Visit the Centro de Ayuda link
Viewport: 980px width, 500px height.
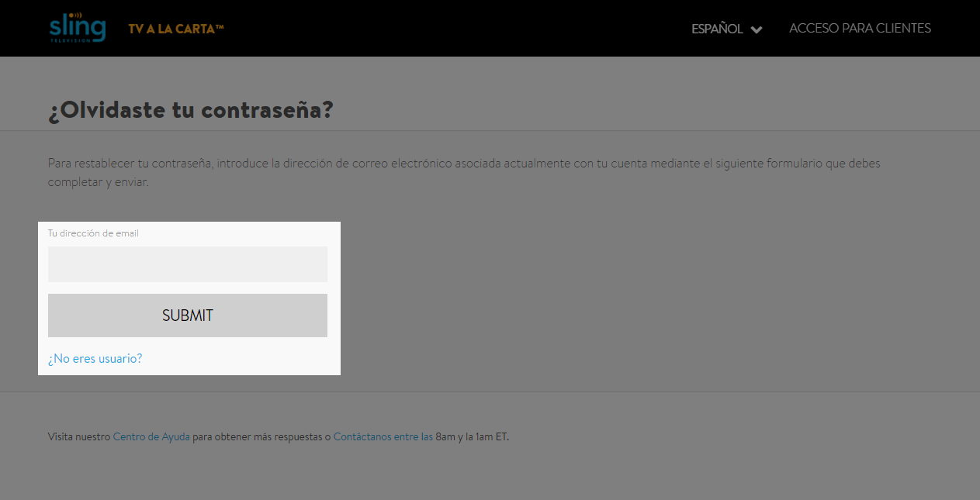pyautogui.click(x=151, y=436)
